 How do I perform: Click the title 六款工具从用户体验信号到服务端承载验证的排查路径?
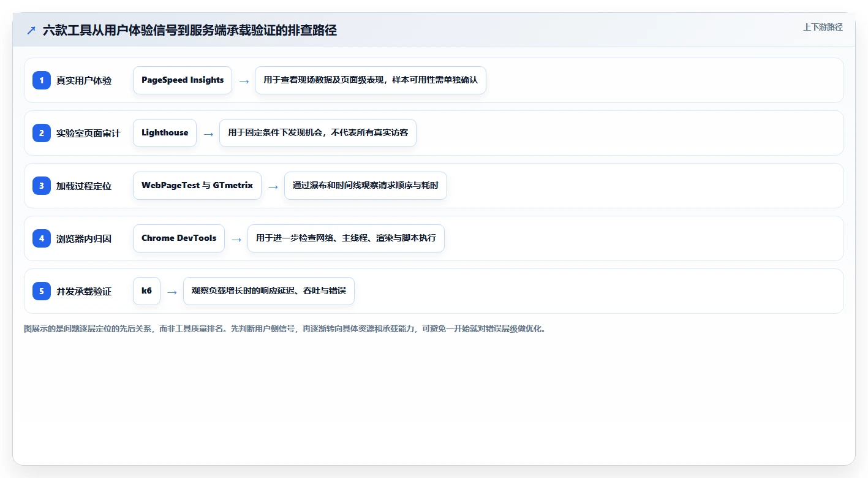(190, 30)
